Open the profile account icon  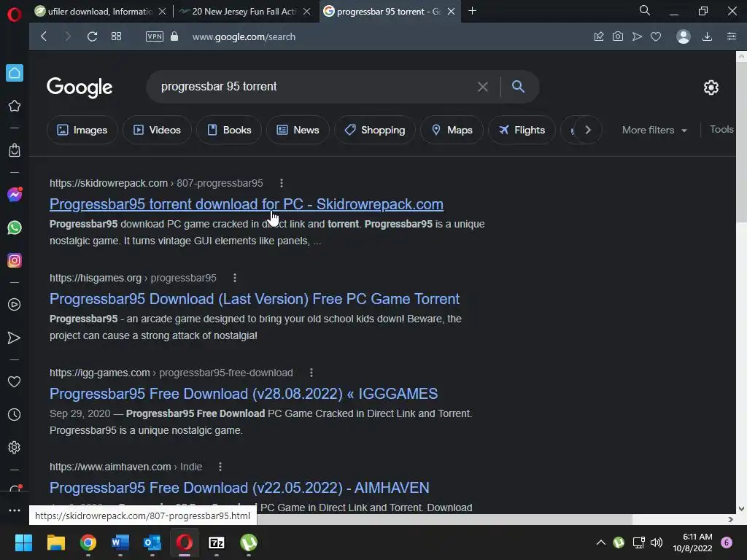[x=684, y=36]
